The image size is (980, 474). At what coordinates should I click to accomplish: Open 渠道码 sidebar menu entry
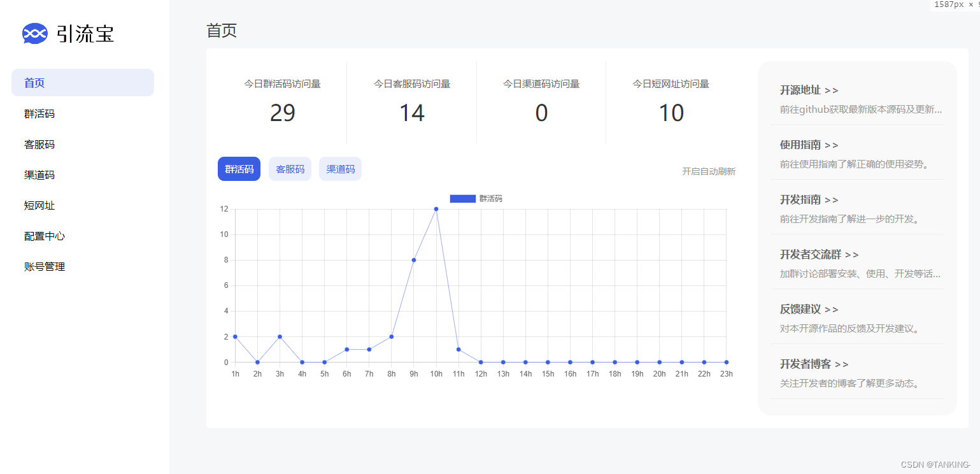(x=83, y=175)
